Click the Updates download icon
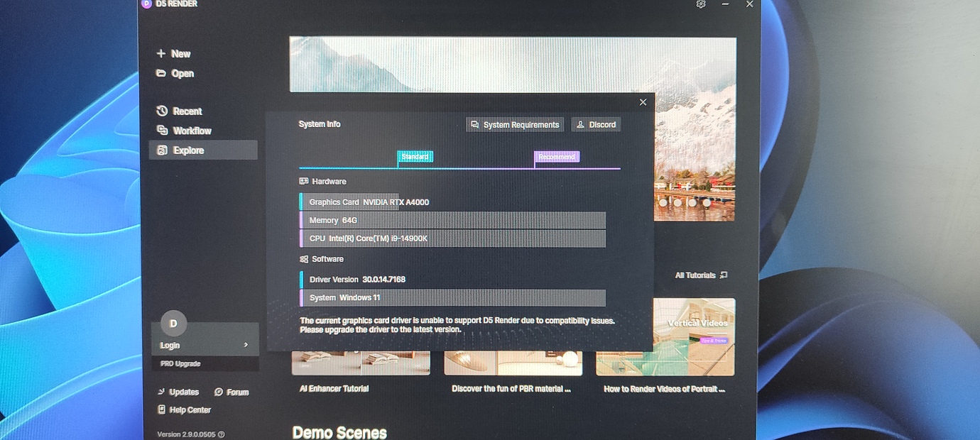The image size is (980, 440). [x=163, y=391]
